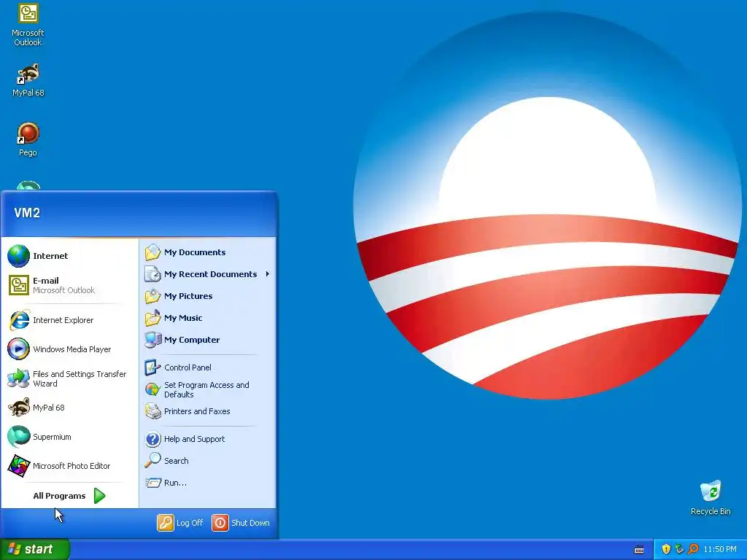Open the MyPal 68 desktop shortcut
Viewport: 747px width, 560px height.
coord(28,80)
